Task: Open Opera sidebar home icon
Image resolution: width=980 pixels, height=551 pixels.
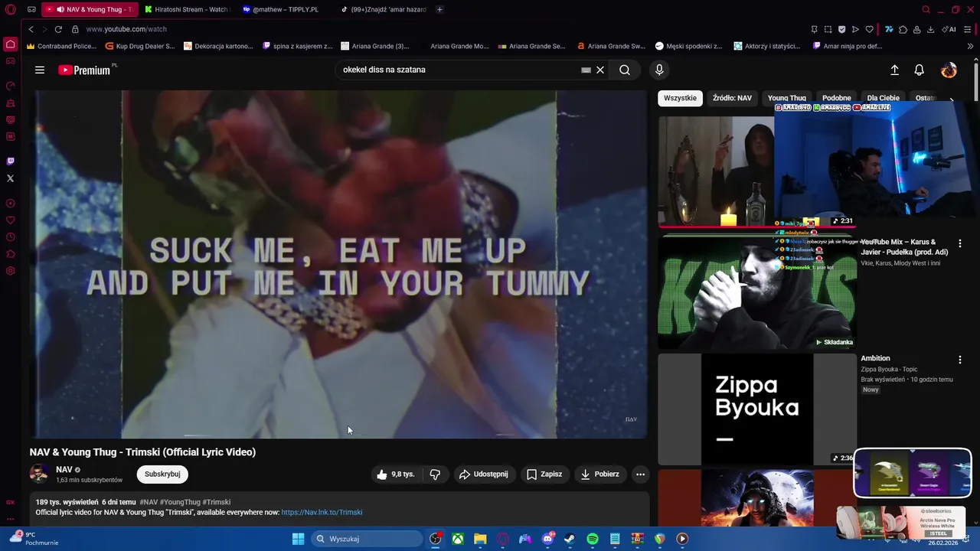Action: pos(10,44)
